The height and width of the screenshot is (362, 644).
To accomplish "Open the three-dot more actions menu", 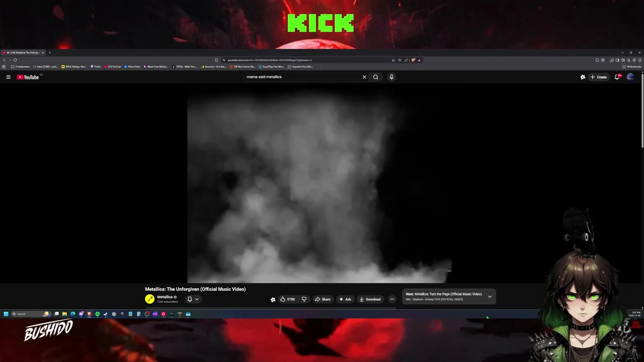I will [x=392, y=299].
